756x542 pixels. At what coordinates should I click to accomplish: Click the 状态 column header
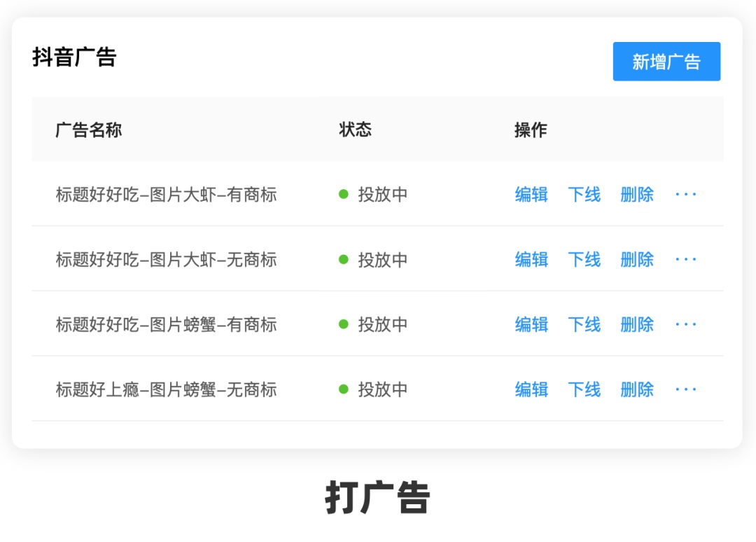[356, 130]
